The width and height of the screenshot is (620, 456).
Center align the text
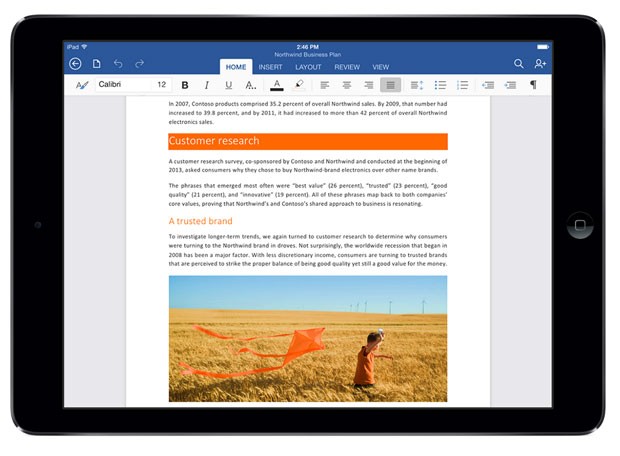point(347,85)
